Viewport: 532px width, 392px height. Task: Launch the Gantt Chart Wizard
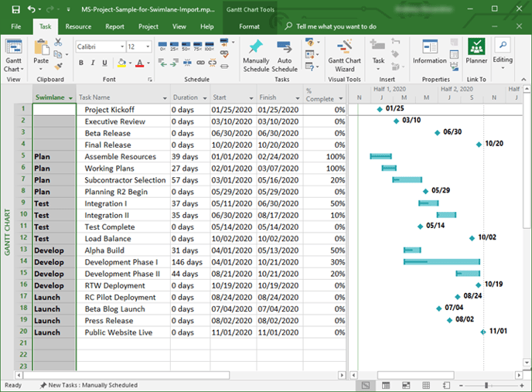[344, 56]
